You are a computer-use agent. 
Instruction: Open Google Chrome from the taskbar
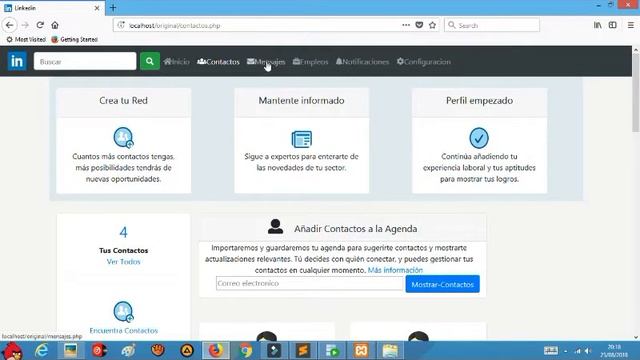[245, 351]
